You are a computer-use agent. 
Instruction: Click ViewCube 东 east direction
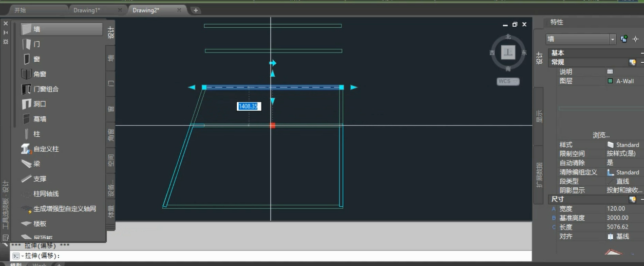click(x=524, y=52)
